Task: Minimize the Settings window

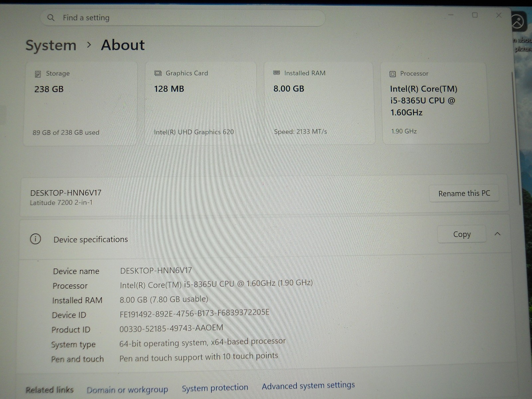Action: pyautogui.click(x=451, y=15)
